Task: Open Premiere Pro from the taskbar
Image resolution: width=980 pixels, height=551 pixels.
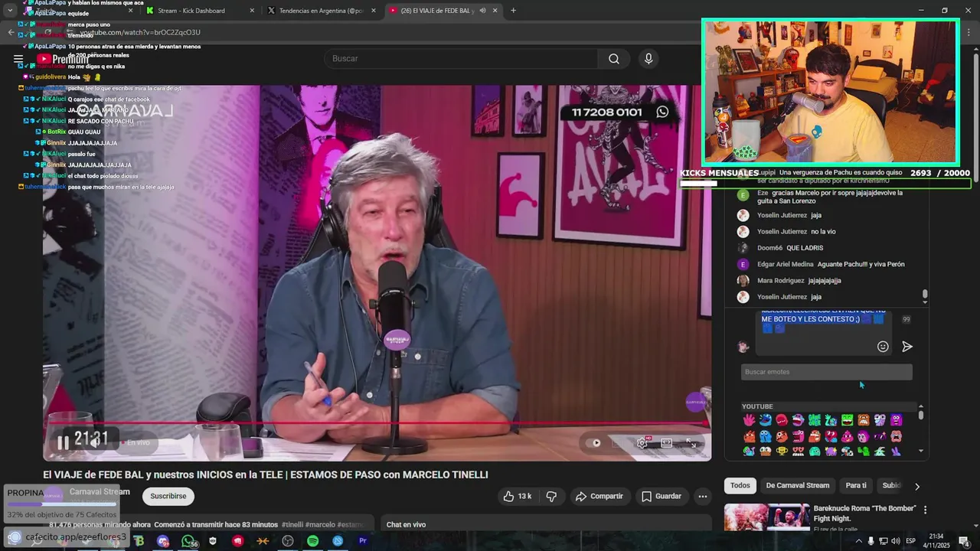Action: pos(363,541)
